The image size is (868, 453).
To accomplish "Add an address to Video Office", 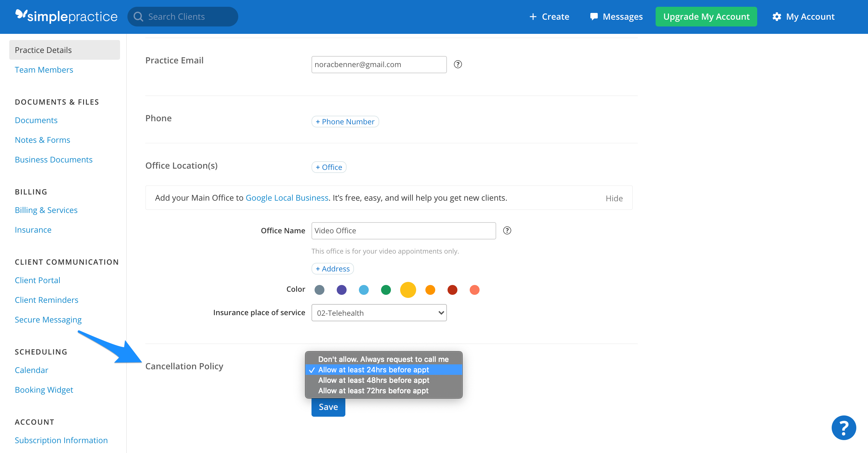I will point(332,268).
